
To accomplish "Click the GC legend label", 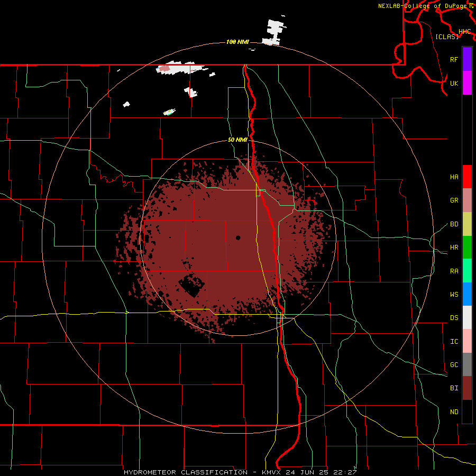I will click(454, 365).
